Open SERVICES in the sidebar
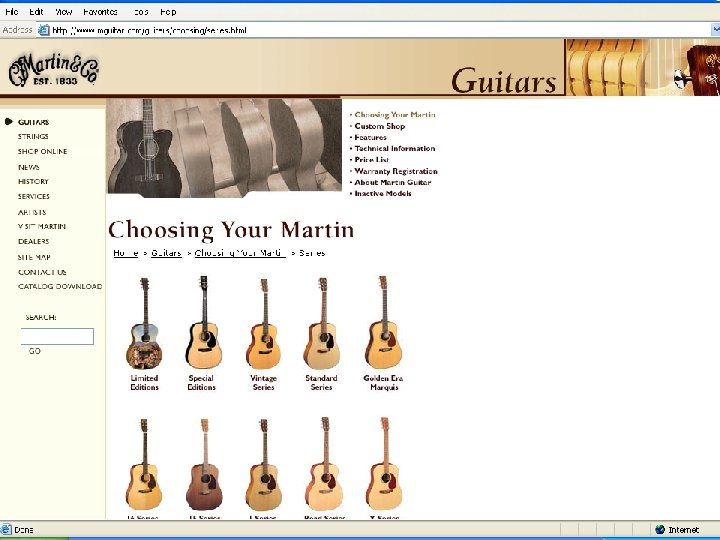720x540 pixels. coord(34,196)
